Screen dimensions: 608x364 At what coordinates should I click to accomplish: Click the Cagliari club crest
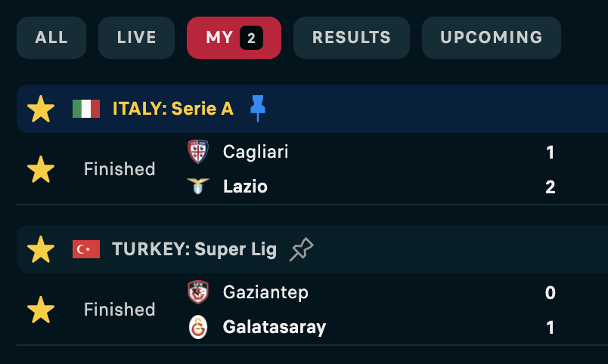(198, 151)
